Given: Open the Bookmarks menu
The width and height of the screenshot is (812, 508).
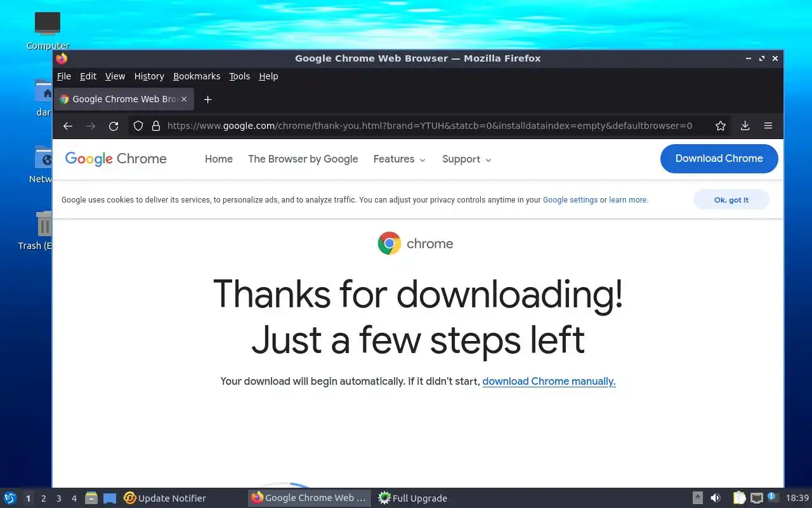Looking at the screenshot, I should tap(197, 76).
